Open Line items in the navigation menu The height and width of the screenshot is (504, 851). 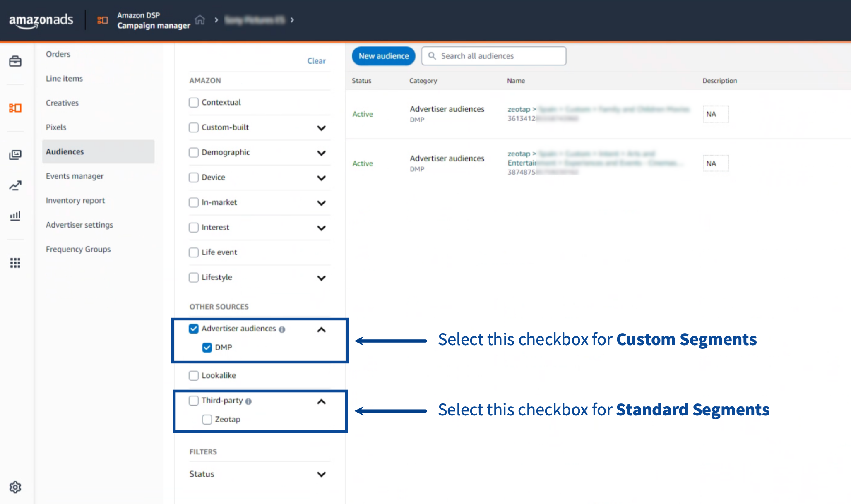click(x=64, y=79)
